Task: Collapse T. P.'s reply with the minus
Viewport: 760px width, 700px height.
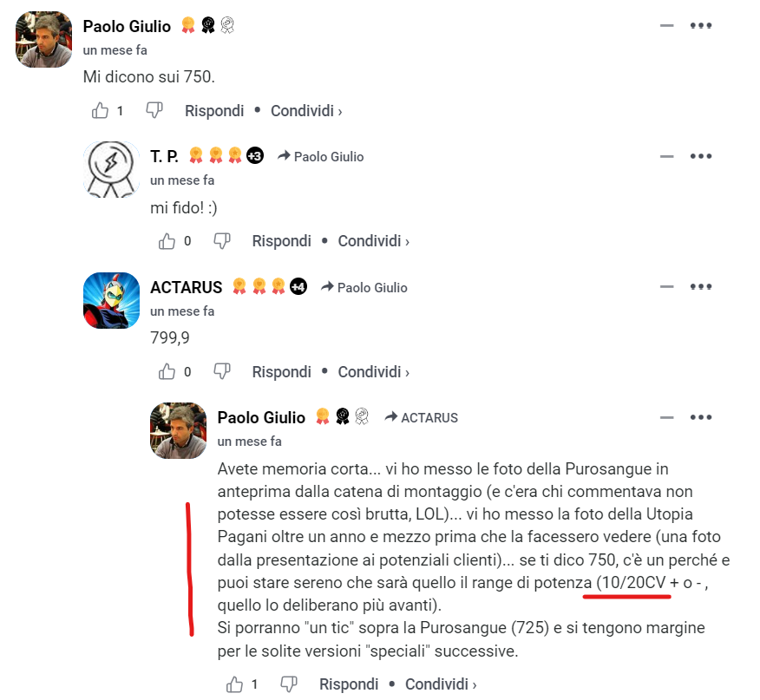Action: pos(667,156)
